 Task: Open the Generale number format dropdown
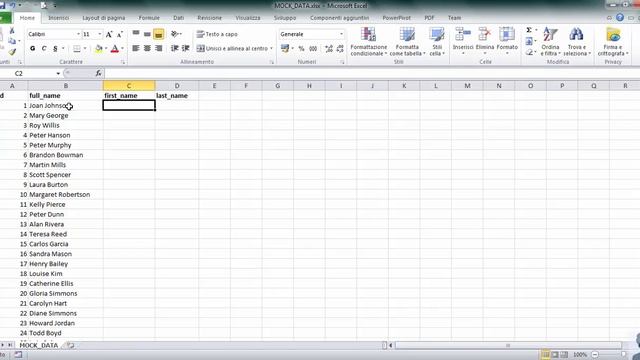341,34
